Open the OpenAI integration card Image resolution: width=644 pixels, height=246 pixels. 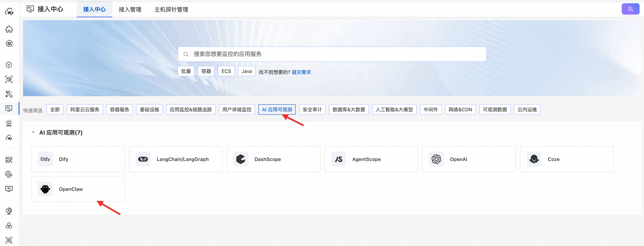tap(468, 159)
